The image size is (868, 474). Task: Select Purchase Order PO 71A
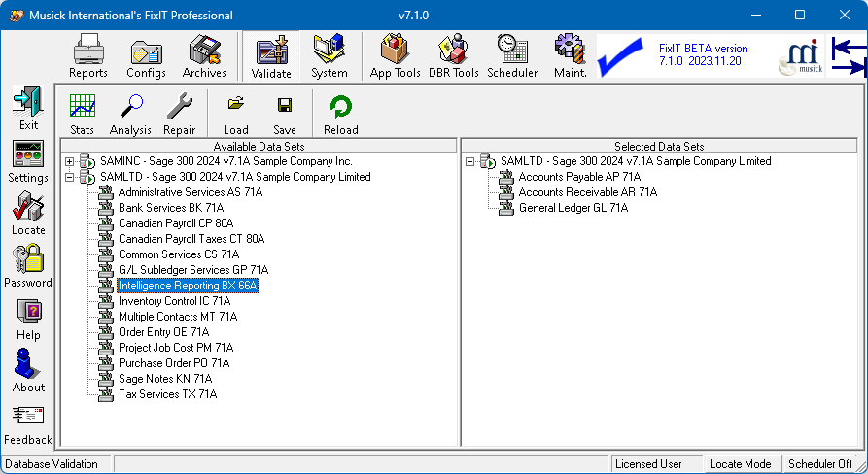point(174,363)
